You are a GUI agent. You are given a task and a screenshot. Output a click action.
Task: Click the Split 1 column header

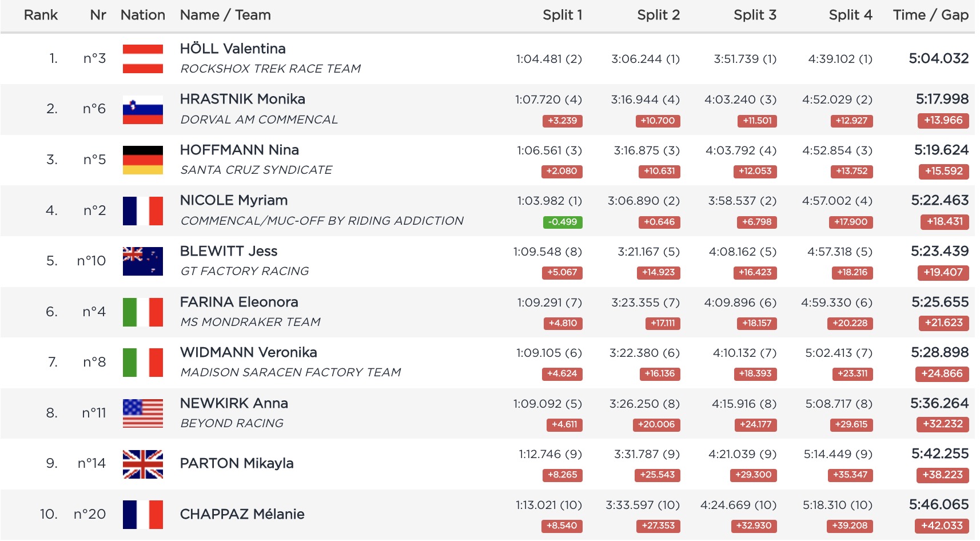tap(562, 15)
